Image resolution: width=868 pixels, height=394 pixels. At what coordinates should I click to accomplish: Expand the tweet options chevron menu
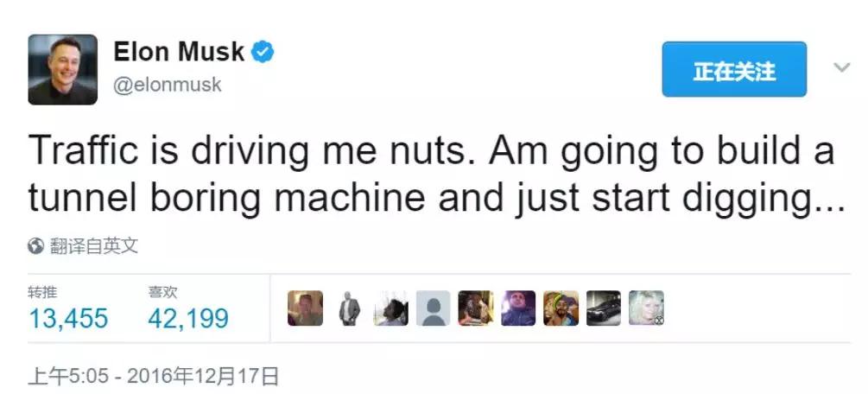click(841, 67)
